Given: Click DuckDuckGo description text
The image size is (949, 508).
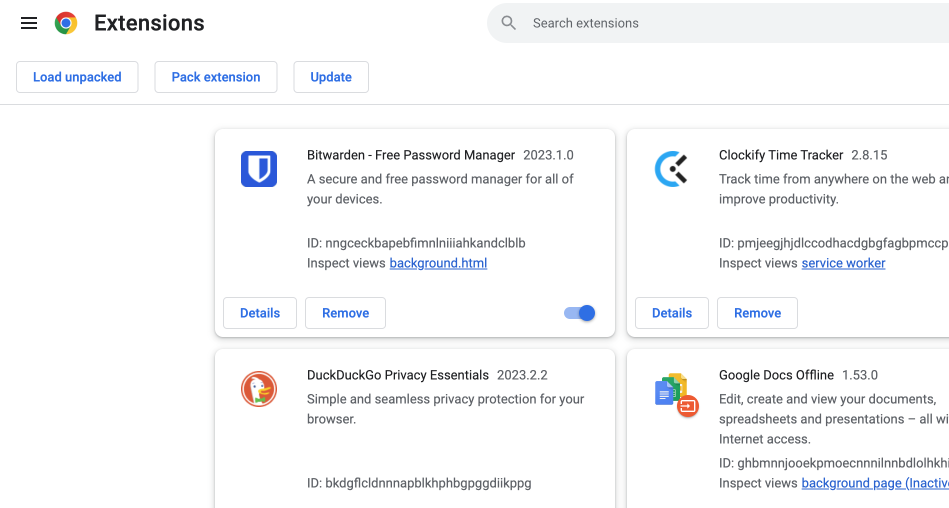Looking at the screenshot, I should pos(445,409).
